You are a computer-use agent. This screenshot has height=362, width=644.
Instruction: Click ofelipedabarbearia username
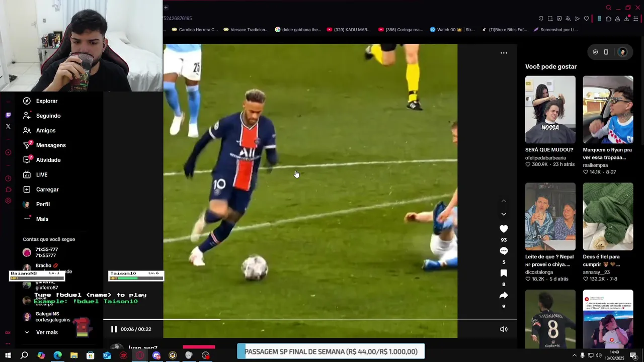click(545, 158)
